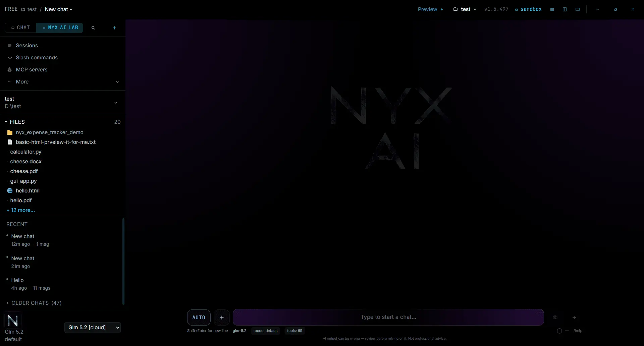Click the plus attach button next to AUTO
Image resolution: width=644 pixels, height=346 pixels.
(222, 318)
